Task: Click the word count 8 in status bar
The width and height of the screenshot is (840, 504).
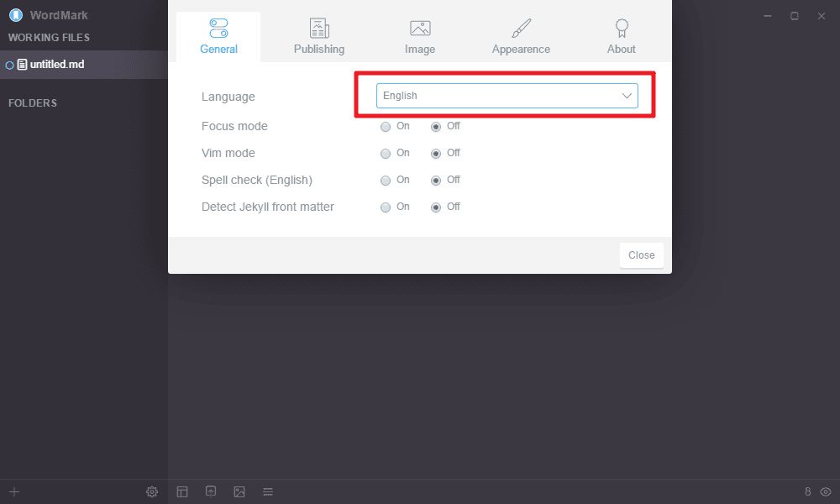Action: point(808,491)
